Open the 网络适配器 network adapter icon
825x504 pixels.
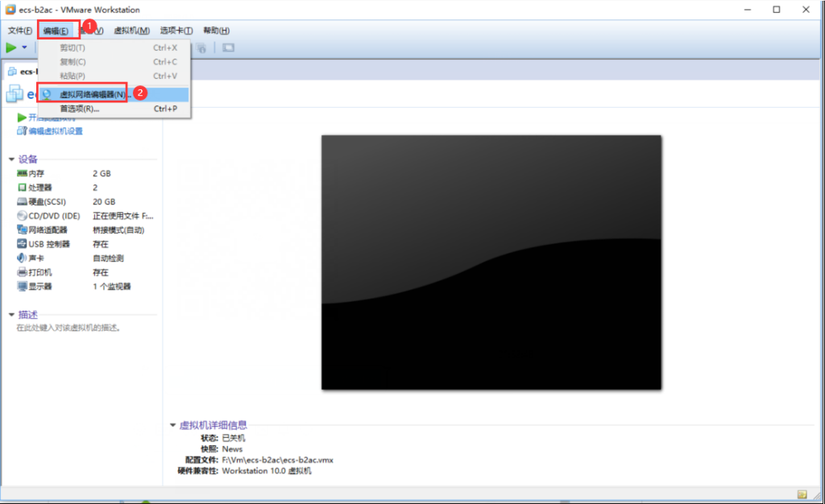coord(22,230)
